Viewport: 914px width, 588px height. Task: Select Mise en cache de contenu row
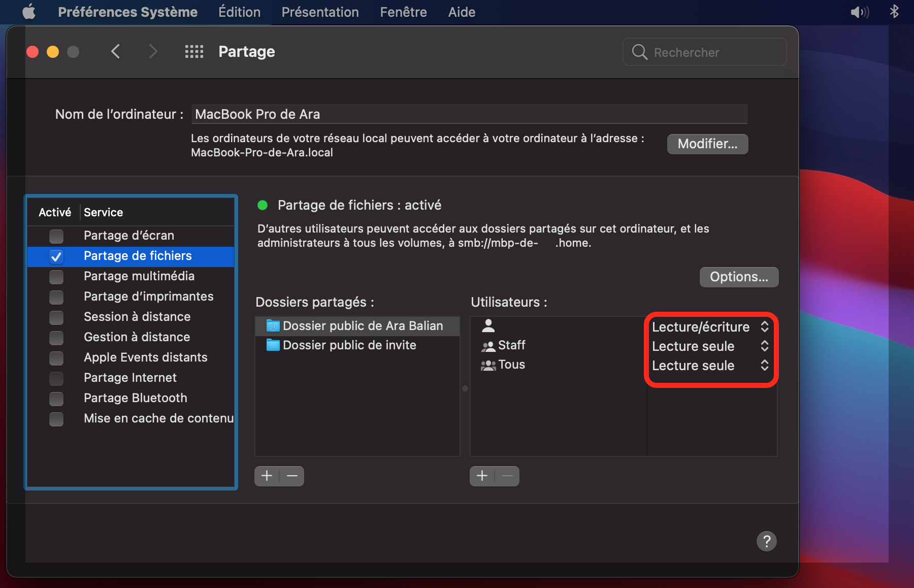(130, 418)
